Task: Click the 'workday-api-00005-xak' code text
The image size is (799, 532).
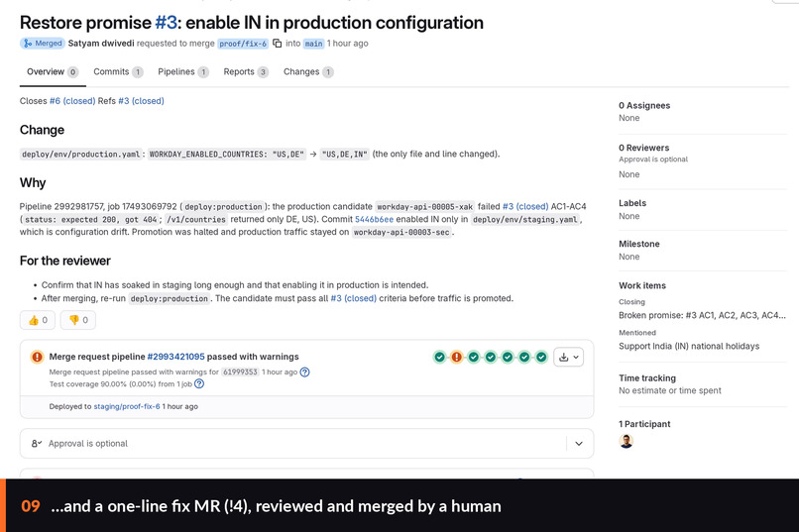Action: 425,207
